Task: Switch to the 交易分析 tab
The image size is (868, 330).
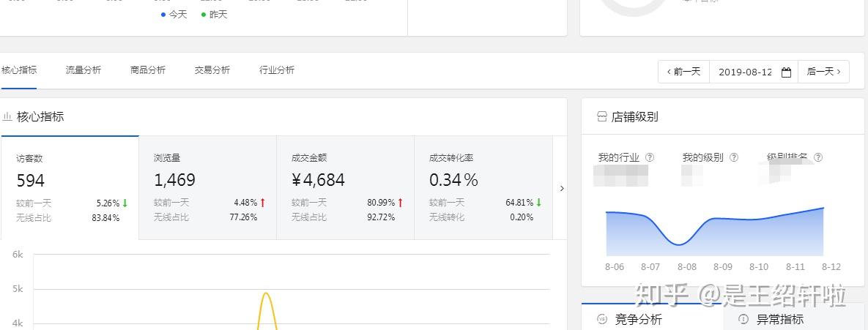Action: (x=212, y=70)
